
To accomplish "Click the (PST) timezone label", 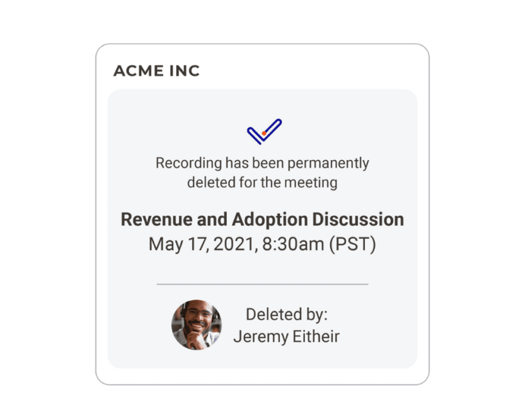I will pyautogui.click(x=353, y=244).
